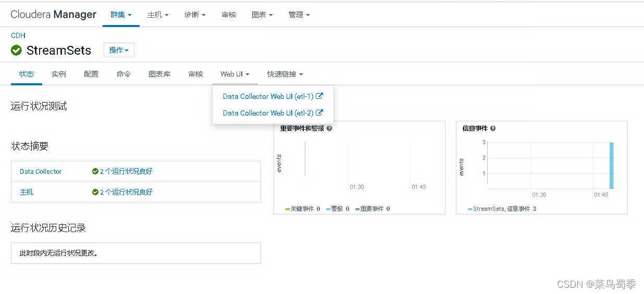Click the external link icon beside etl-1

[320, 96]
